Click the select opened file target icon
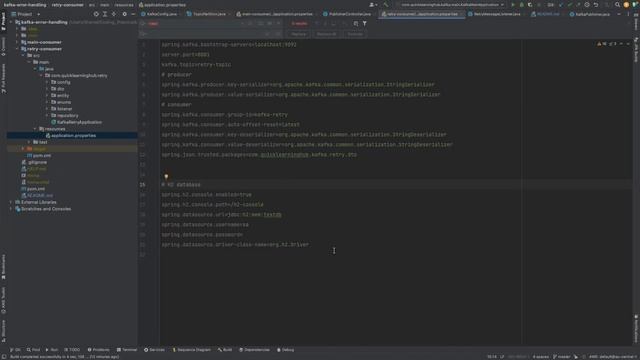 [x=96, y=14]
